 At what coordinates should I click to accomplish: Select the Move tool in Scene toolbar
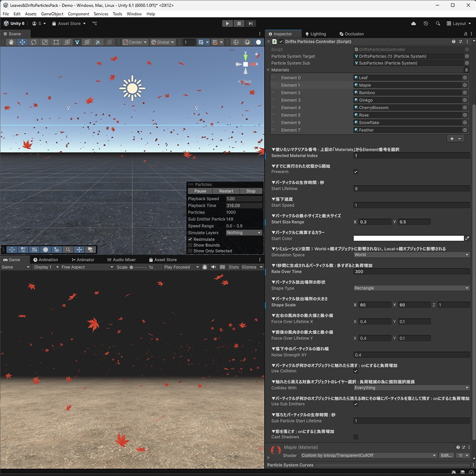(x=22, y=42)
